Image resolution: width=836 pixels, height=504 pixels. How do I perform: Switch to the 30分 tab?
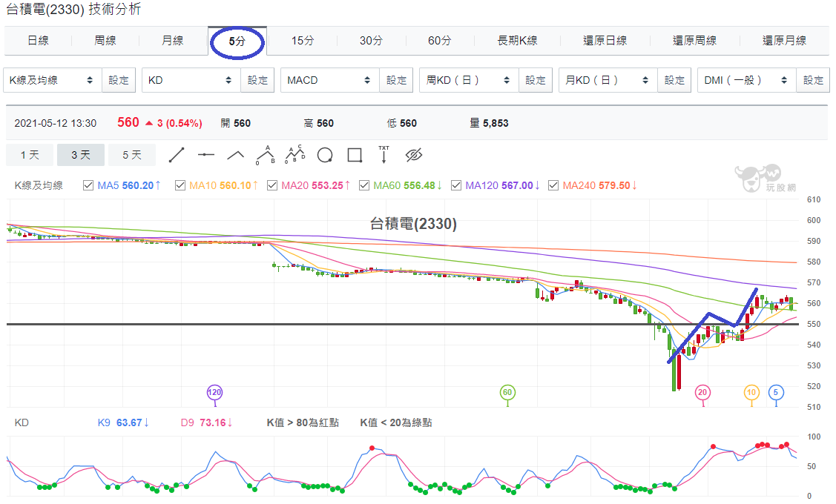371,41
